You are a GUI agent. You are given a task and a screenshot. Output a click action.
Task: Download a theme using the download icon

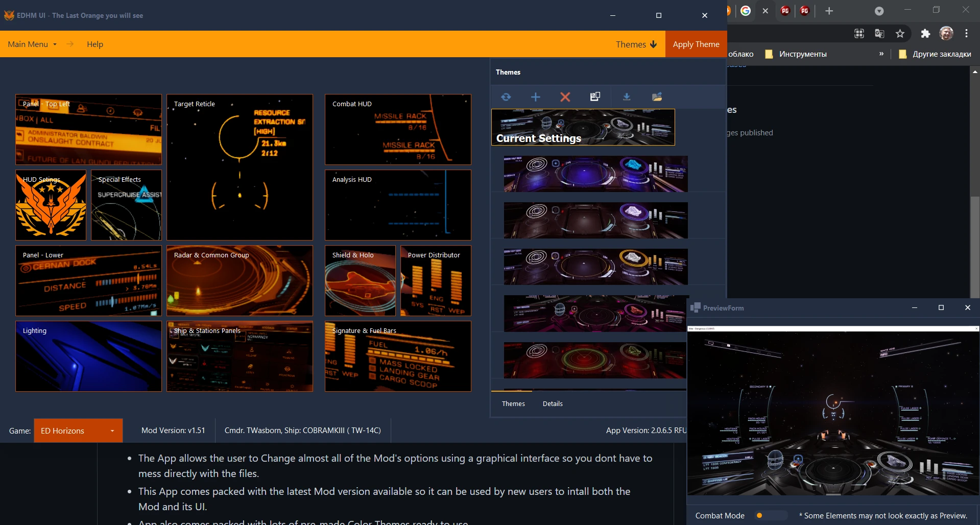coord(627,97)
